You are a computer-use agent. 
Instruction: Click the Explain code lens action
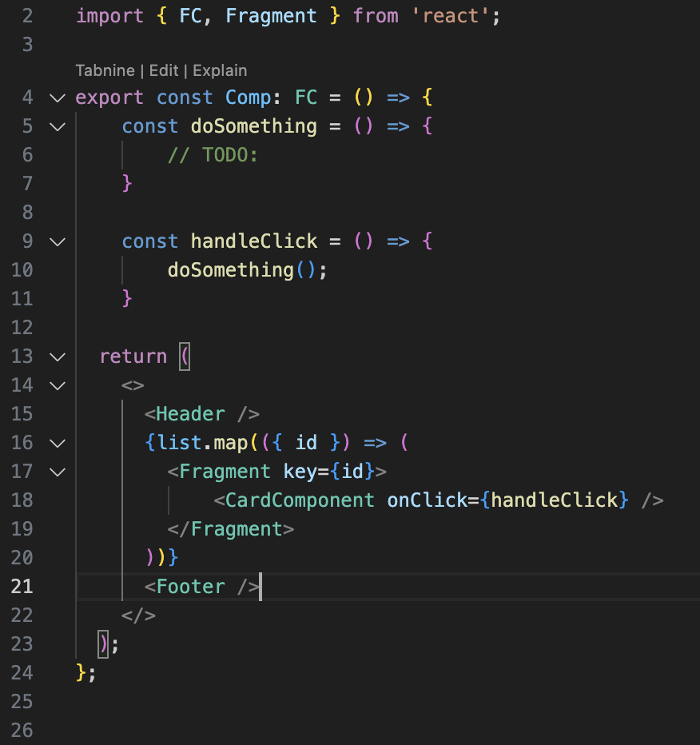(220, 71)
